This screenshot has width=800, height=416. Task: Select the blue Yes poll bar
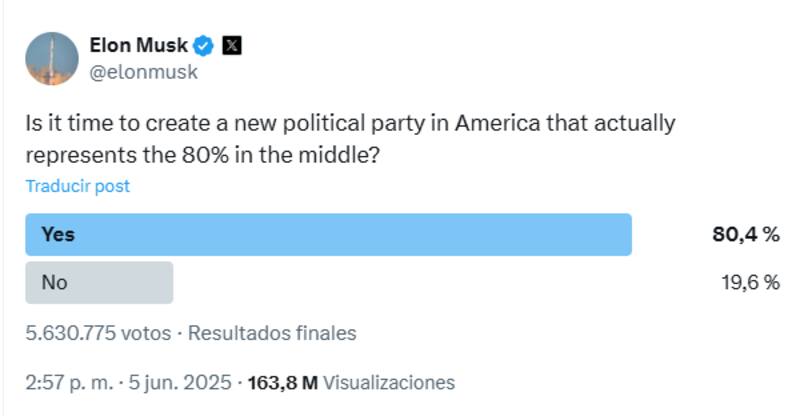[x=328, y=234]
